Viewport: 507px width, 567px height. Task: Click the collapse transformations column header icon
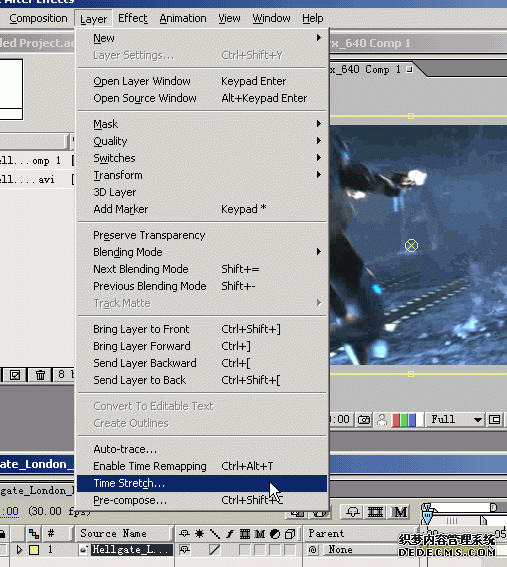(199, 533)
